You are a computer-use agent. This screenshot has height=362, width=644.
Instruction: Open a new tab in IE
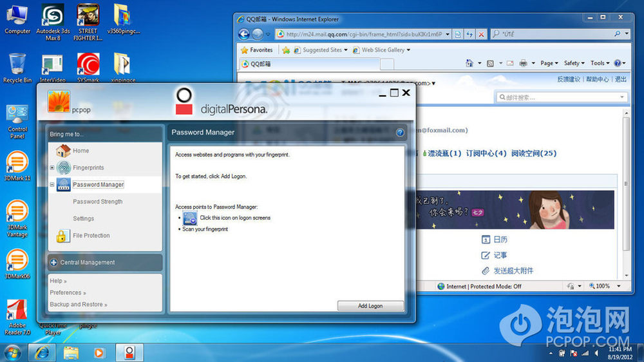click(x=387, y=64)
